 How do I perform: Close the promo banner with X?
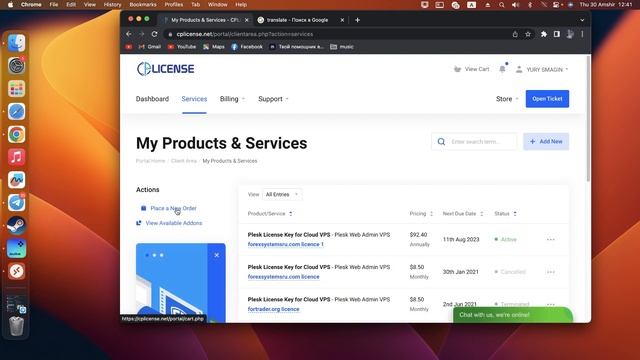tap(217, 255)
